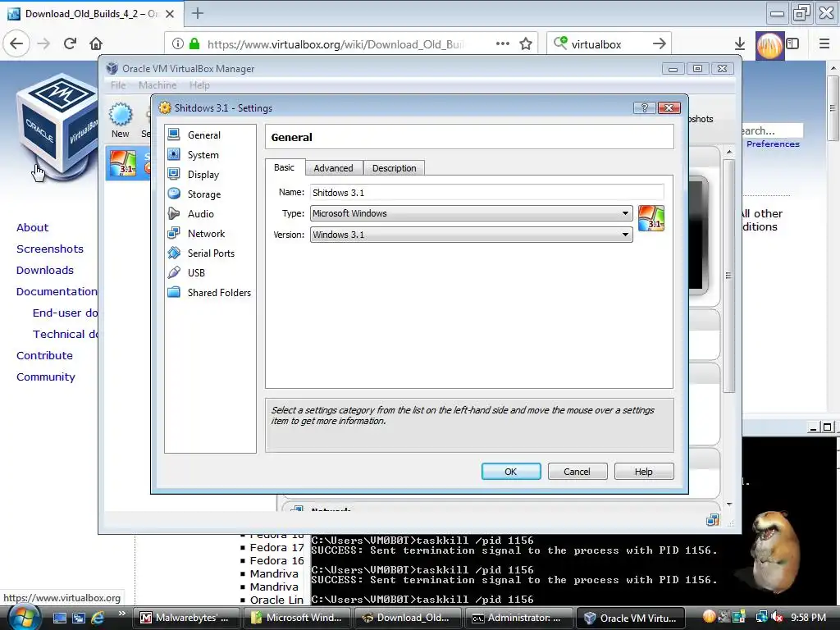The width and height of the screenshot is (840, 630).
Task: Switch to Administrator command prompt taskbar button
Action: tap(518, 618)
